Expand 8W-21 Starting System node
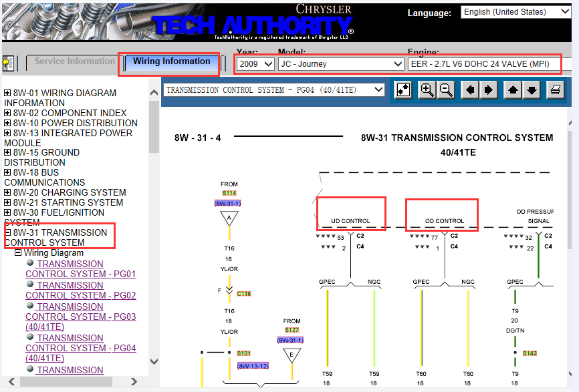Image resolution: width=579 pixels, height=392 pixels. (x=7, y=202)
